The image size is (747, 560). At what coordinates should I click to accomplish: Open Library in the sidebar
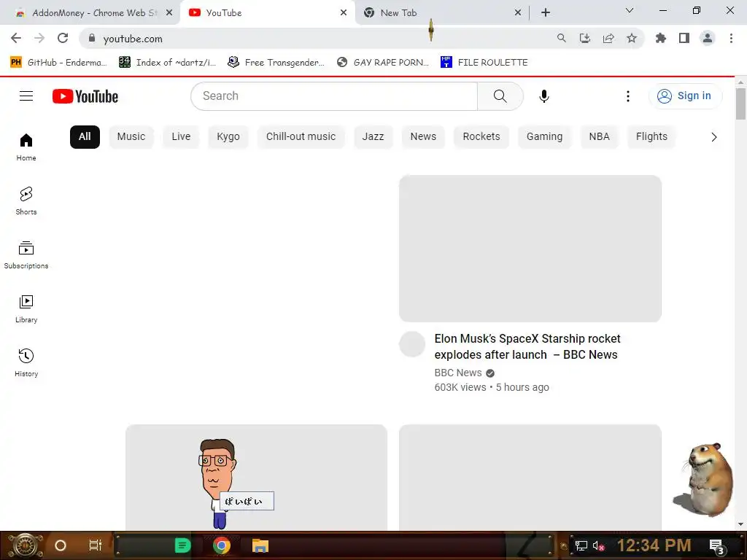click(26, 308)
